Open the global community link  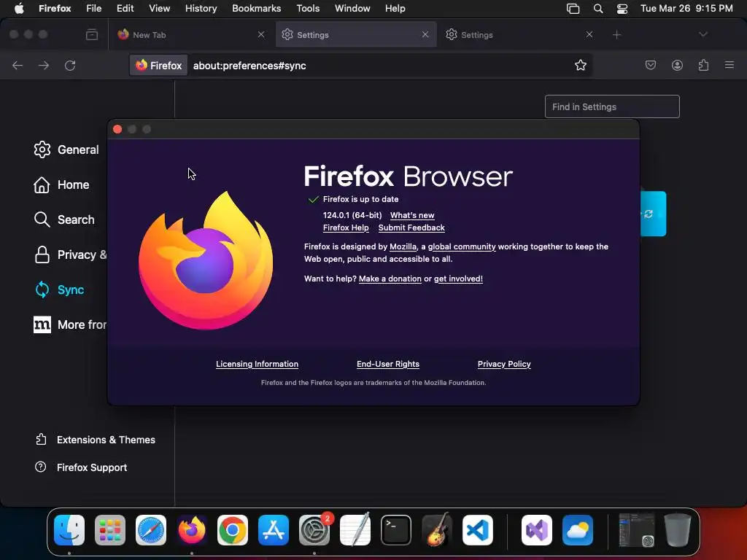point(462,246)
